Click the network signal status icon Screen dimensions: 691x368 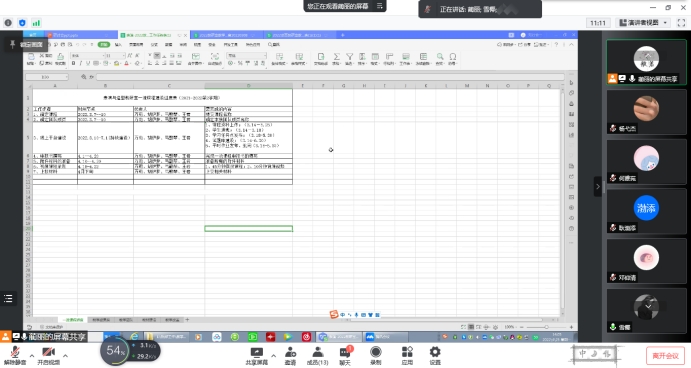point(36,23)
